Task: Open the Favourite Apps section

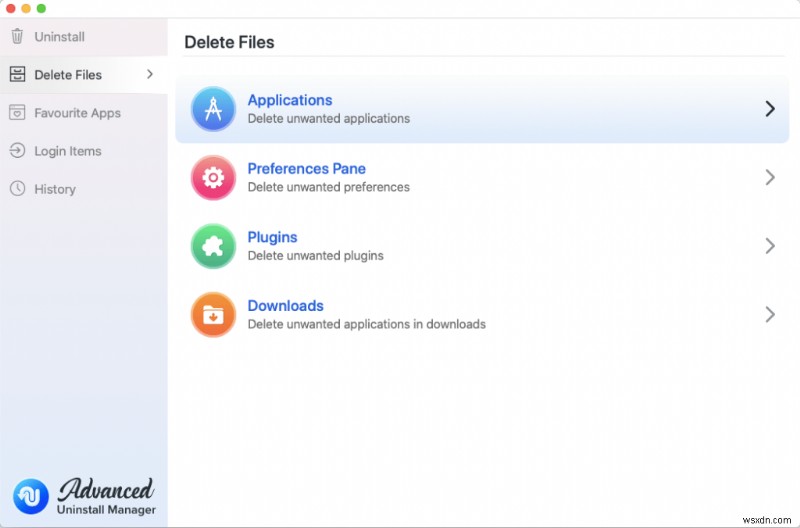Action: (77, 113)
